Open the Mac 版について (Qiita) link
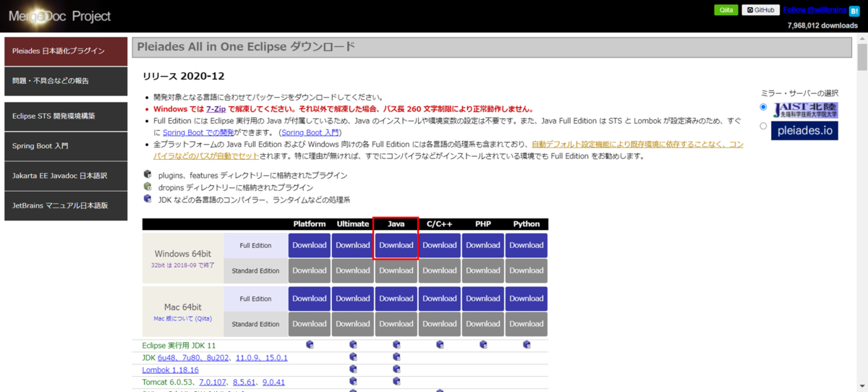 point(184,318)
